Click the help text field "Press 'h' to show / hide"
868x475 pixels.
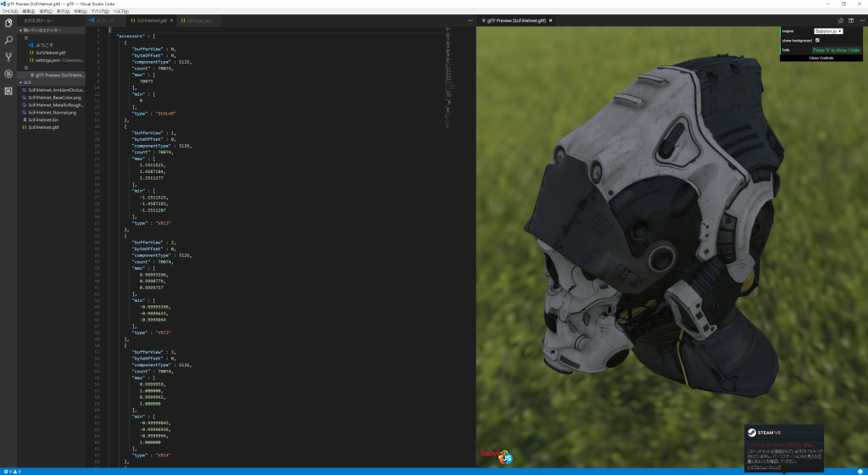(836, 50)
